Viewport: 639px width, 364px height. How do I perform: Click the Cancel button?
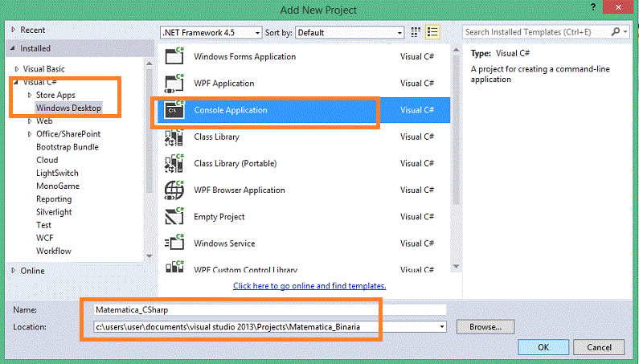599,347
